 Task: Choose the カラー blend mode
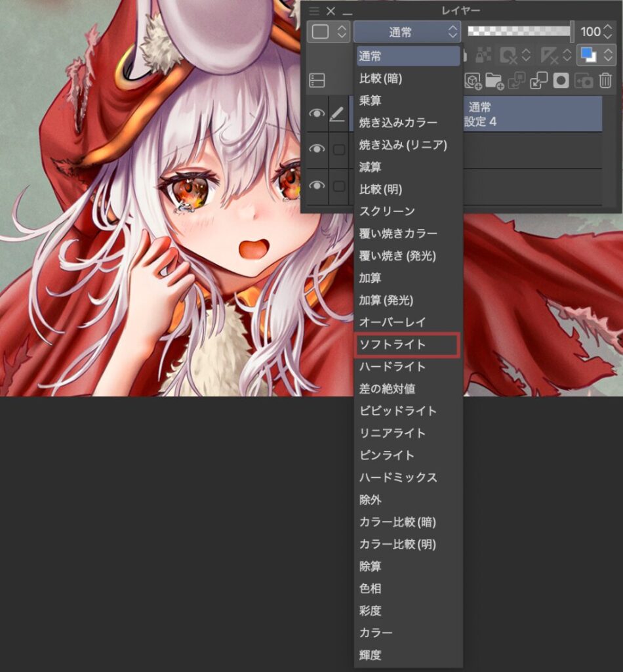pos(408,633)
